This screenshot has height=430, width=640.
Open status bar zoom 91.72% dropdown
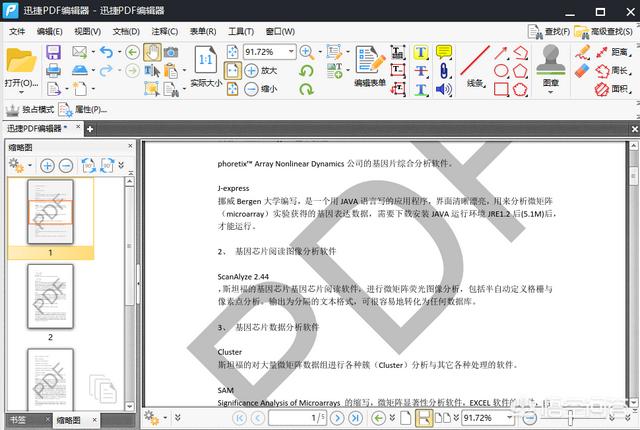[x=509, y=417]
